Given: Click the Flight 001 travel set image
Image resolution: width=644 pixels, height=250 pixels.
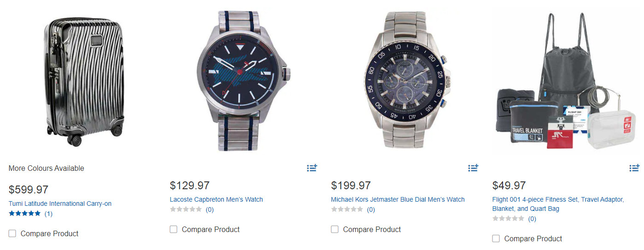Looking at the screenshot, I should pos(566,81).
